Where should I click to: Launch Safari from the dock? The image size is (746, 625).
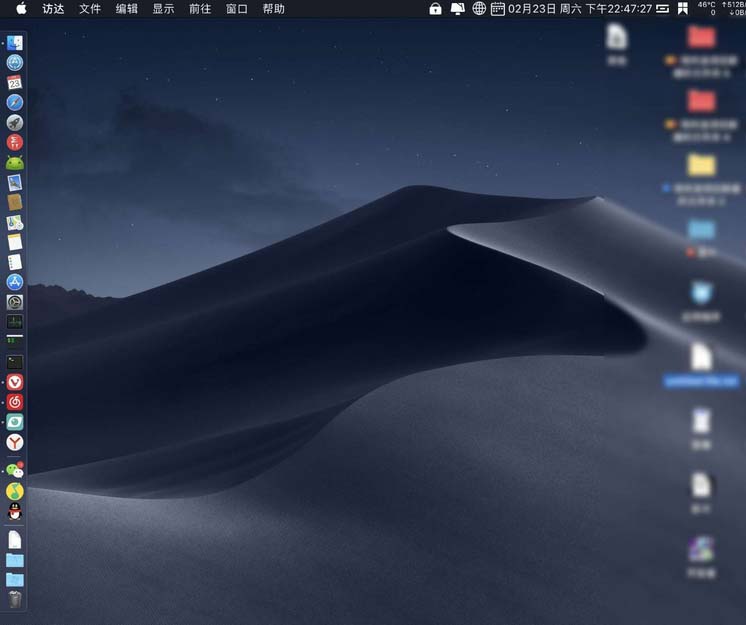[x=15, y=102]
